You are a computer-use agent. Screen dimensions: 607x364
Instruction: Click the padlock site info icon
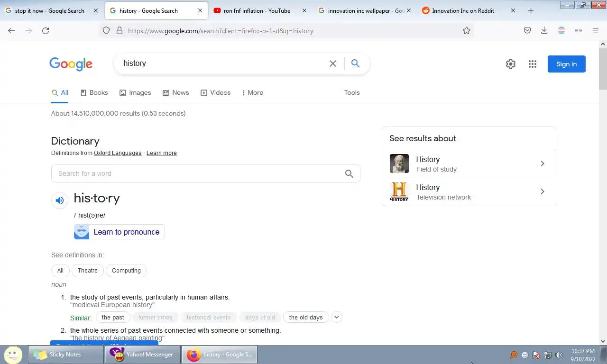point(119,30)
